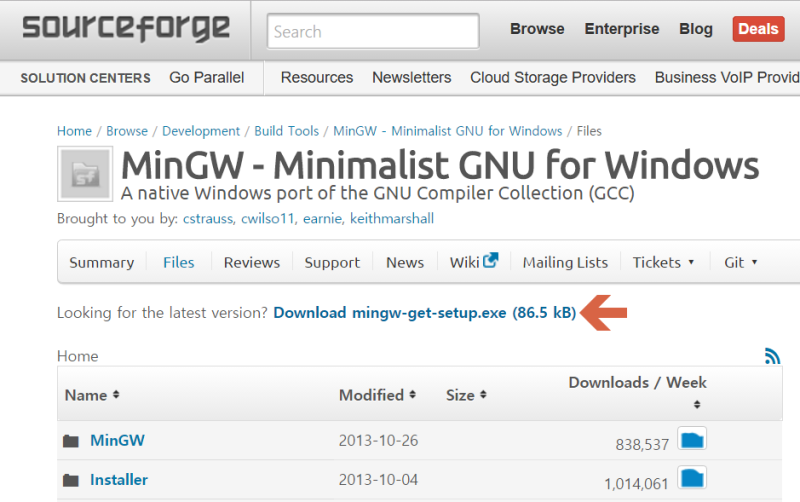
Task: Click the 1,014,061 downloads value
Action: (x=636, y=484)
